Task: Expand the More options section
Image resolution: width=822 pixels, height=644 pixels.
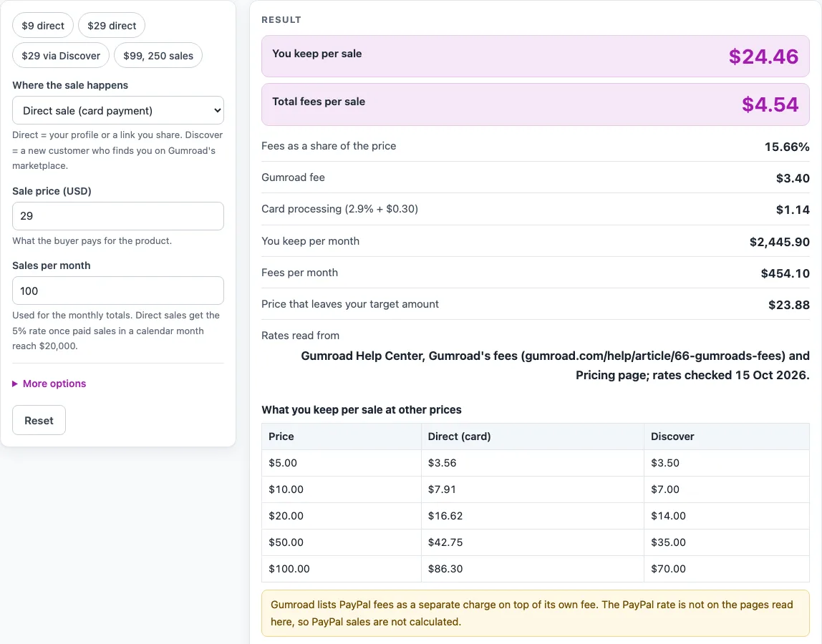Action: [x=49, y=384]
